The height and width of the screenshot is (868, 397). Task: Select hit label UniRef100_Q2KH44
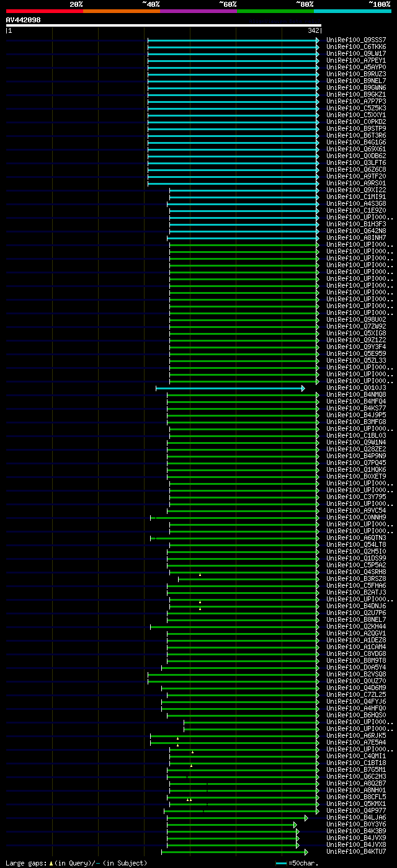pyautogui.click(x=356, y=626)
